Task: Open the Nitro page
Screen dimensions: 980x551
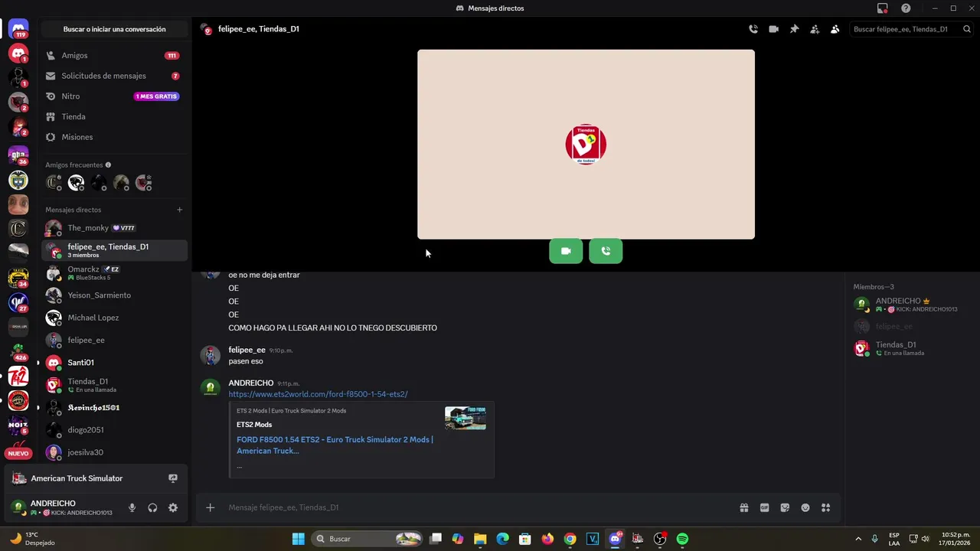Action: point(114,96)
